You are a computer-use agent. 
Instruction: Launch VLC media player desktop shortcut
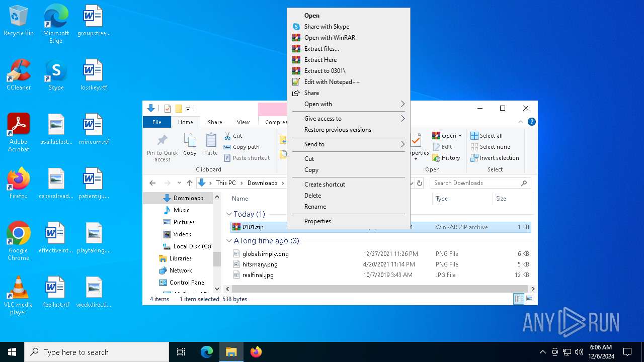[19, 296]
